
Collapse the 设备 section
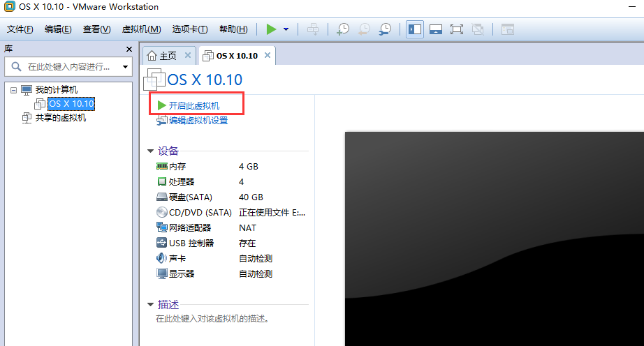coord(150,151)
